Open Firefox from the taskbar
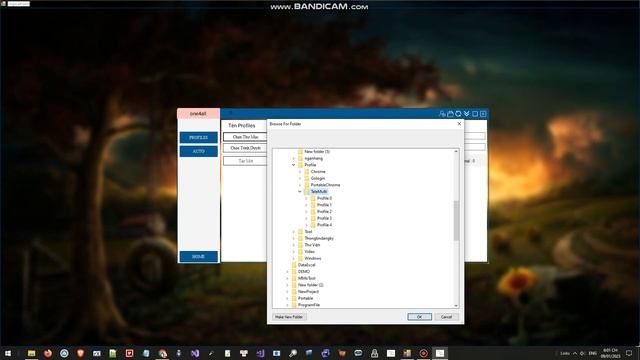The image size is (640, 360). click(x=48, y=353)
